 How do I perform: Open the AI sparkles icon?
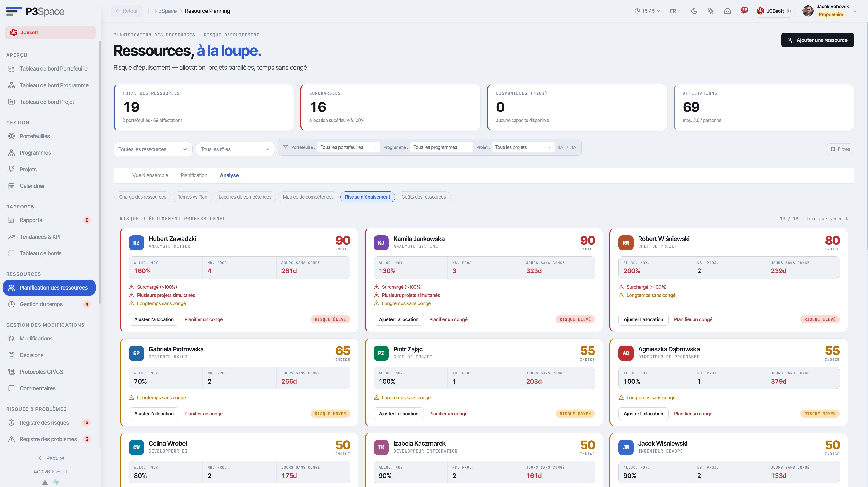coord(711,11)
